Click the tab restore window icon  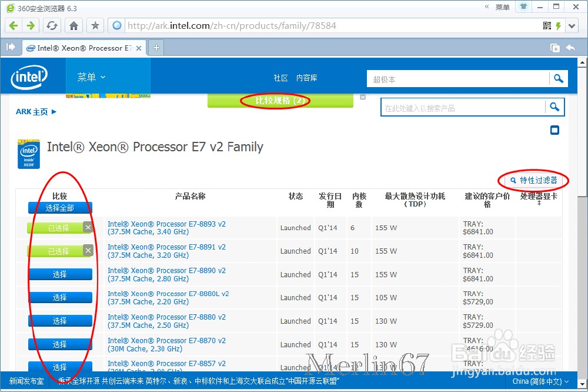pyautogui.click(x=554, y=48)
